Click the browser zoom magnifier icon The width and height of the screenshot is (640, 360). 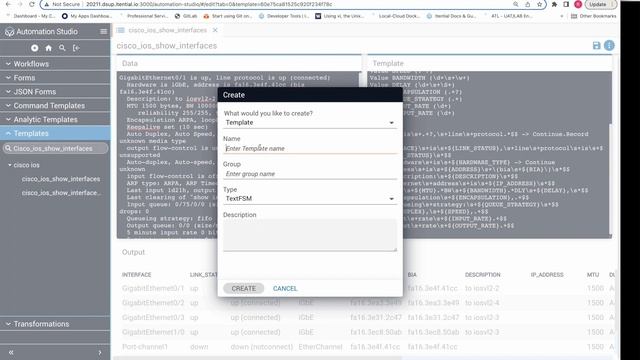[516, 4]
